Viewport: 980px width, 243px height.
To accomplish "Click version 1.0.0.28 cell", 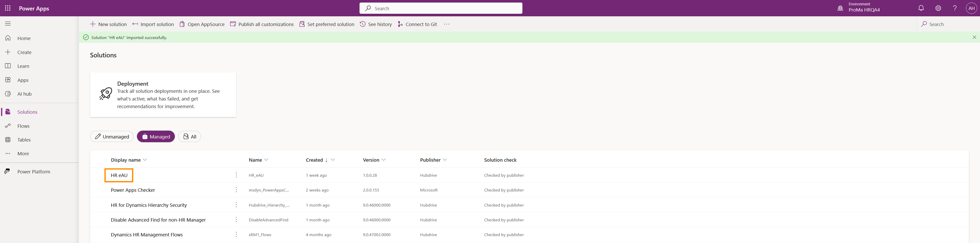I will pyautogui.click(x=370, y=175).
